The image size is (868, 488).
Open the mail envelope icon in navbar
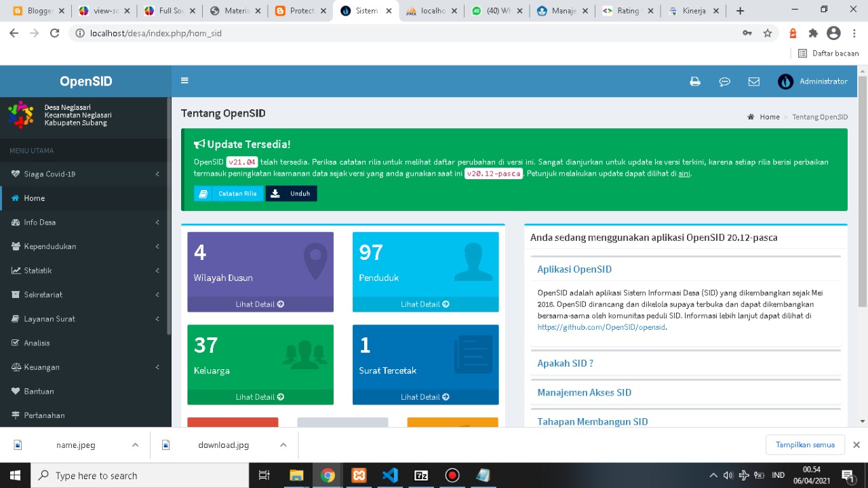[x=754, y=81]
